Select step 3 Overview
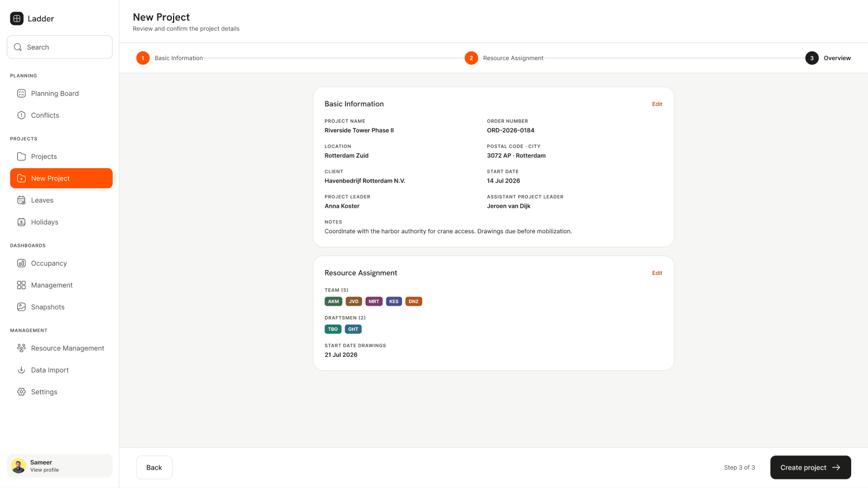 click(x=828, y=58)
